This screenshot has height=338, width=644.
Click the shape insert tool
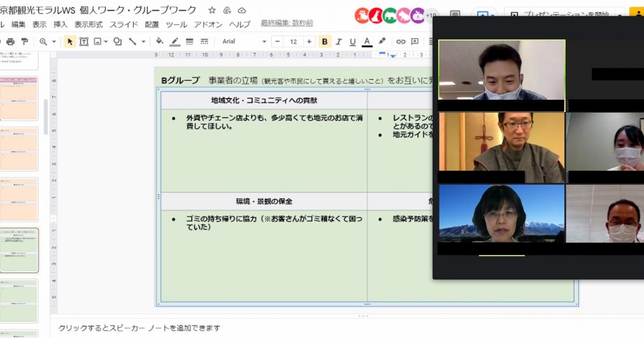pos(117,41)
